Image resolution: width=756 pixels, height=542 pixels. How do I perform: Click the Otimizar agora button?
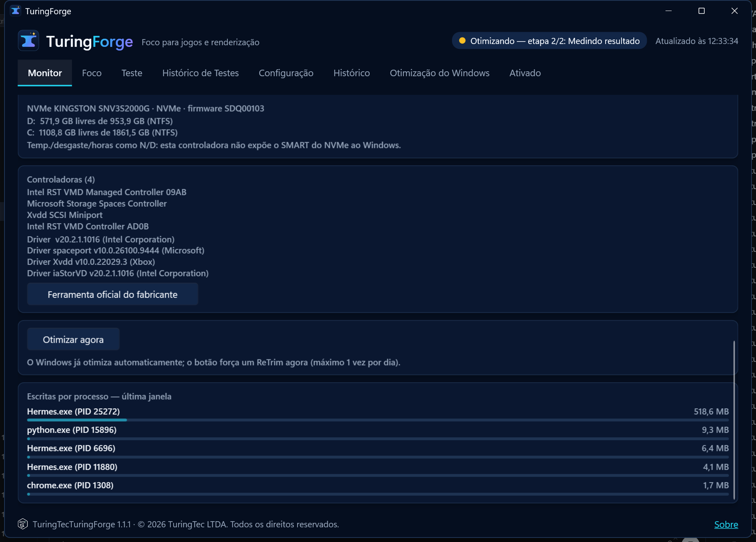tap(73, 339)
